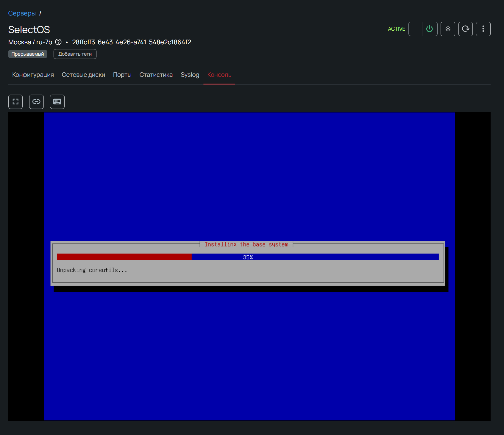504x435 pixels.
Task: Navigate back via Серверы breadcrumb link
Action: (22, 13)
